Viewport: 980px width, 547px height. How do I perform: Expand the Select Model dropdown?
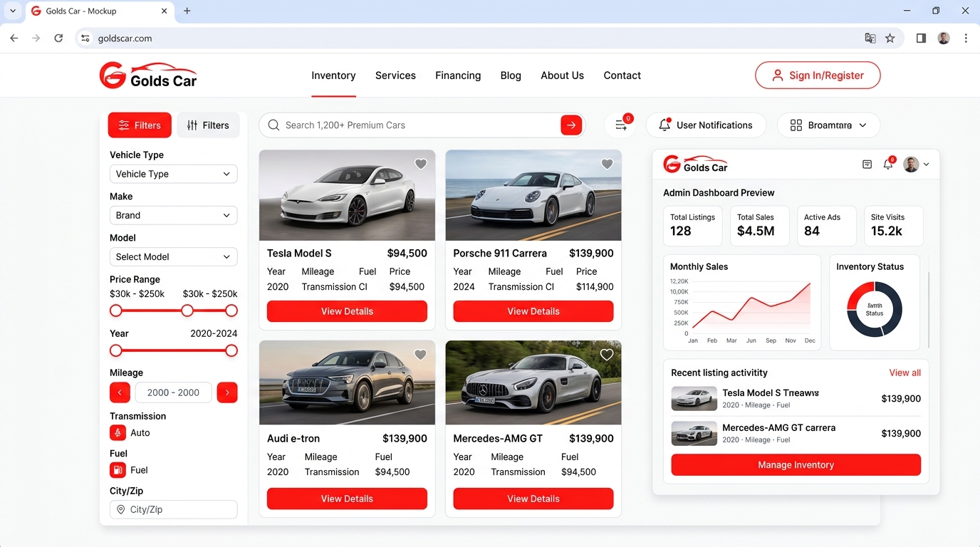point(173,256)
